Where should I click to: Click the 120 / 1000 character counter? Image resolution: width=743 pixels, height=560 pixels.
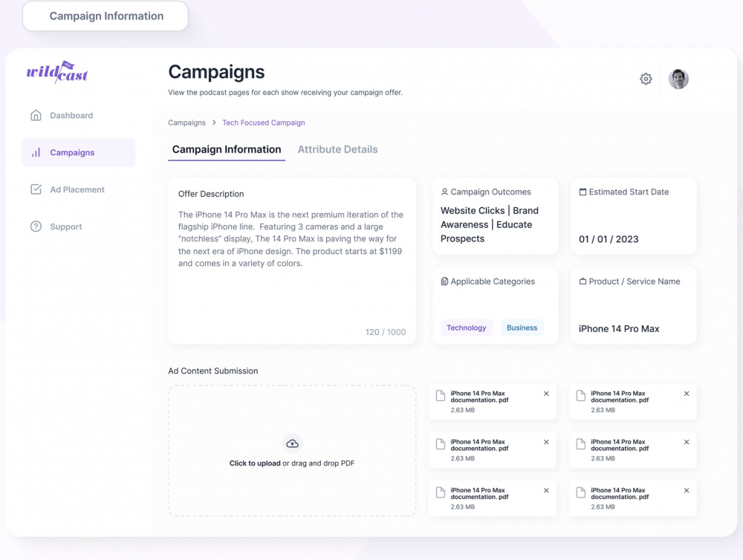click(x=385, y=332)
